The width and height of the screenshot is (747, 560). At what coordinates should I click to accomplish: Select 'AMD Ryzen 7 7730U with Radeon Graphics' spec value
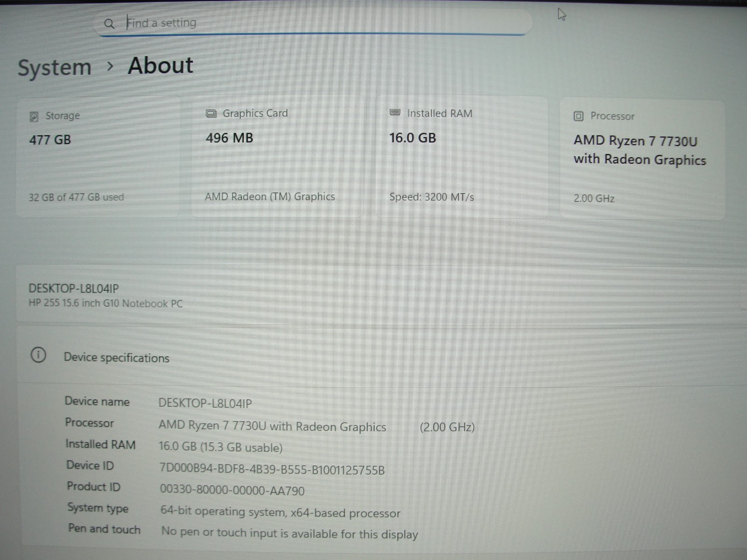click(x=272, y=427)
